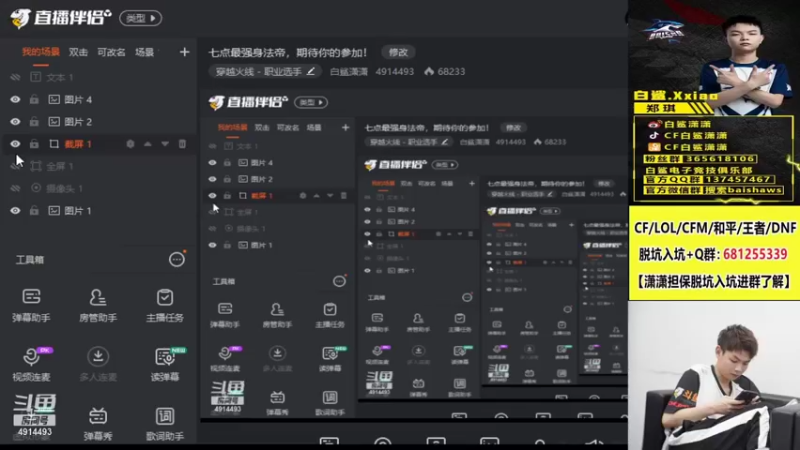Show the hidden 摄像头 1 layer

15,188
